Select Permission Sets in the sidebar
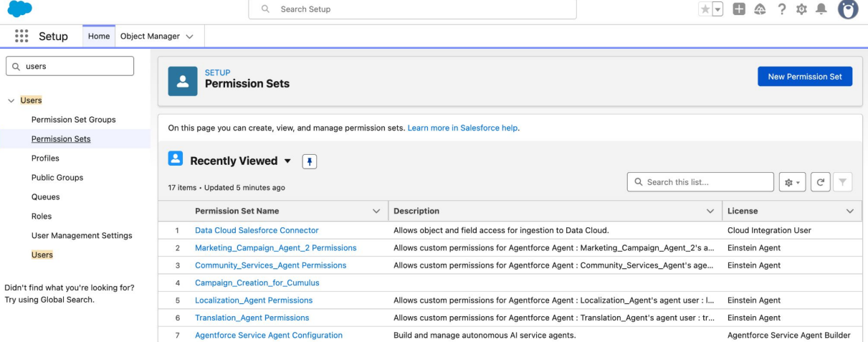Screen dimensions: 868x342 [61, 139]
